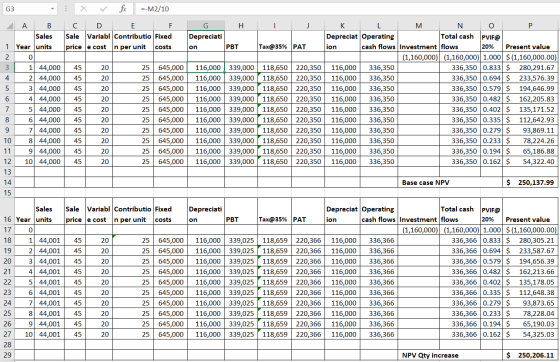Click the Cancel (X) formula bar icon
Image resolution: width=560 pixels, height=362 pixels.
84,9
